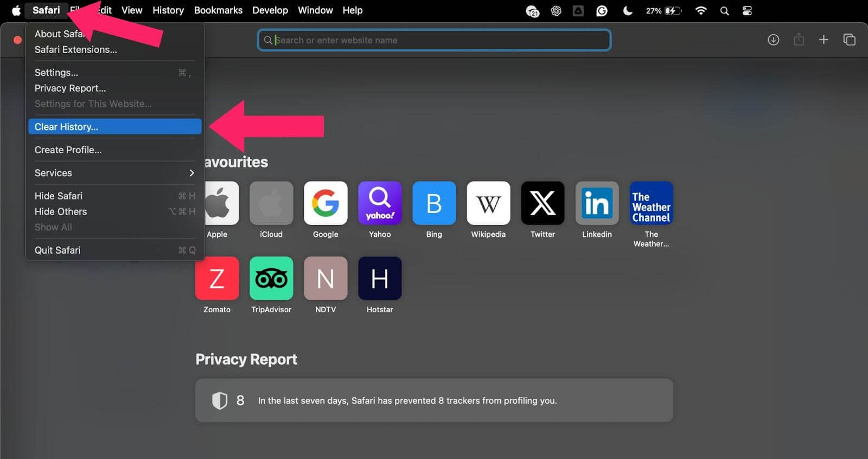
Task: Open the Yahoo favourite tile
Action: point(380,203)
